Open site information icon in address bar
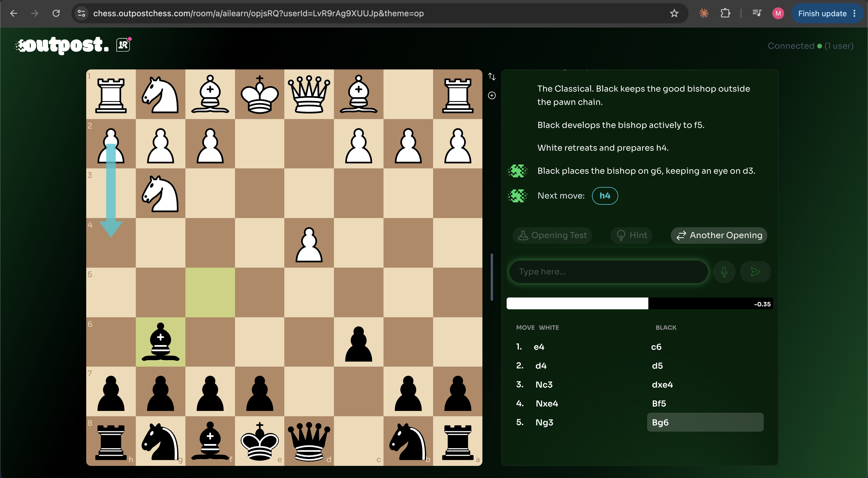The width and height of the screenshot is (868, 478). [81, 14]
